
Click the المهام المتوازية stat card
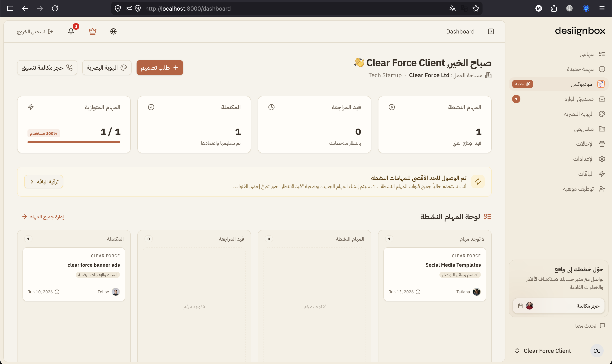coord(74,125)
